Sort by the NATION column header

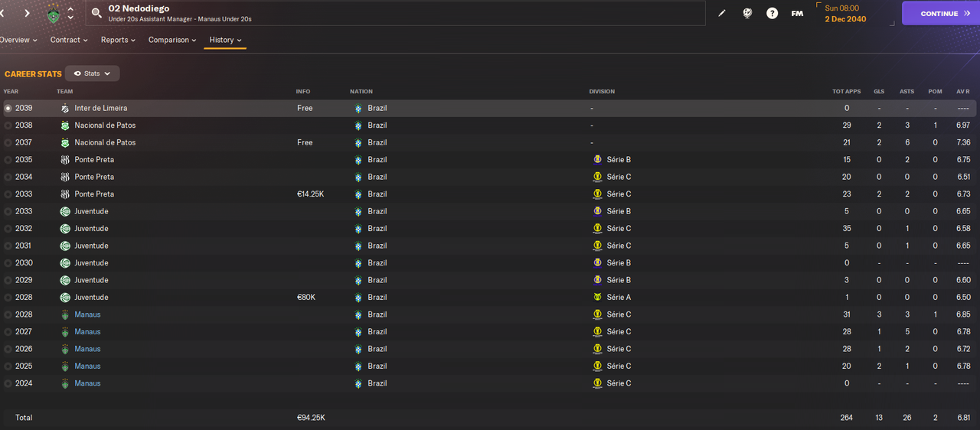click(361, 92)
